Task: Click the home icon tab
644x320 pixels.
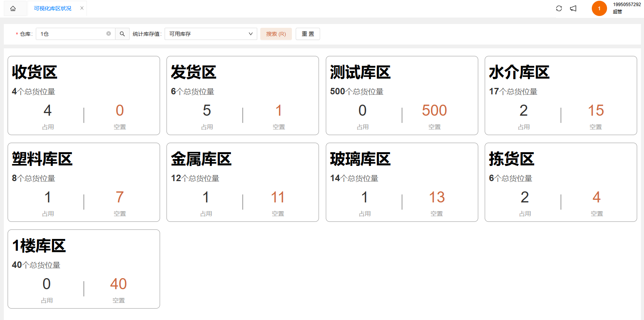Action: pos(13,8)
